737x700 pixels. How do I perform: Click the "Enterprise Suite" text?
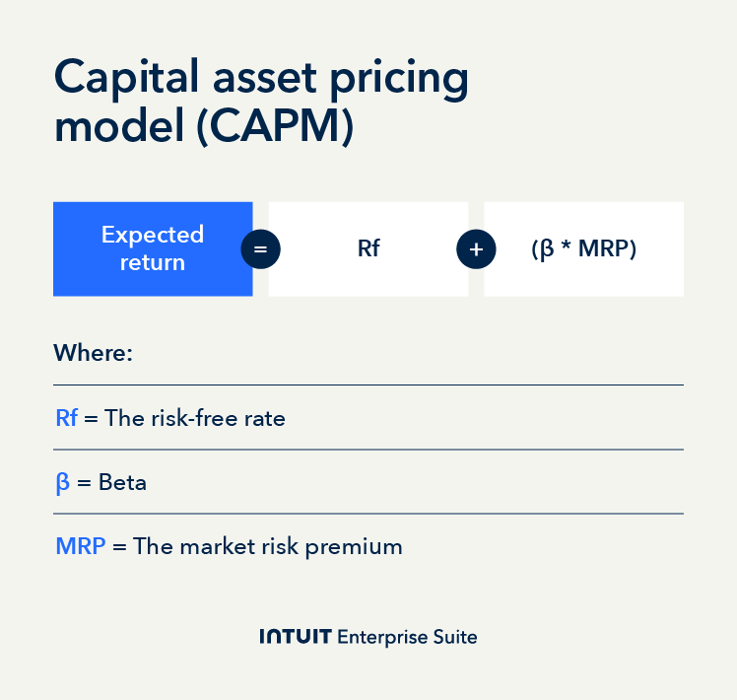pyautogui.click(x=407, y=637)
